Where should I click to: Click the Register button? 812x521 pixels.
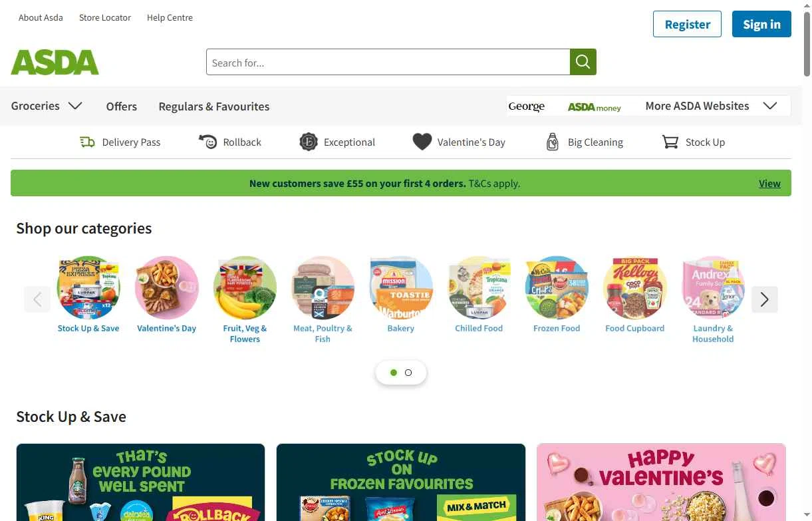(687, 24)
